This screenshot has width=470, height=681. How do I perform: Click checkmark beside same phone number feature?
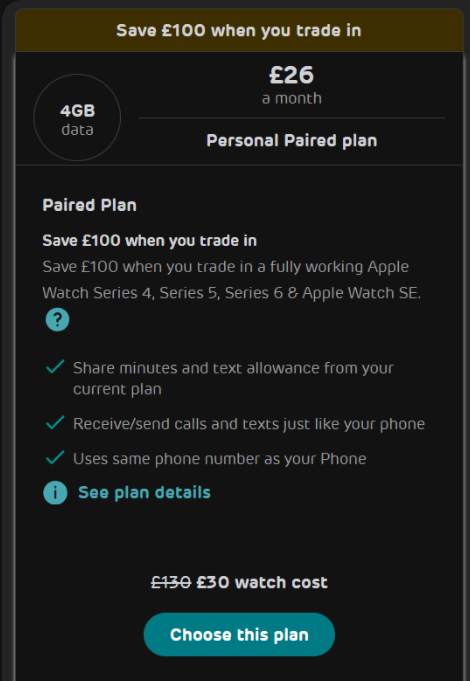(55, 458)
